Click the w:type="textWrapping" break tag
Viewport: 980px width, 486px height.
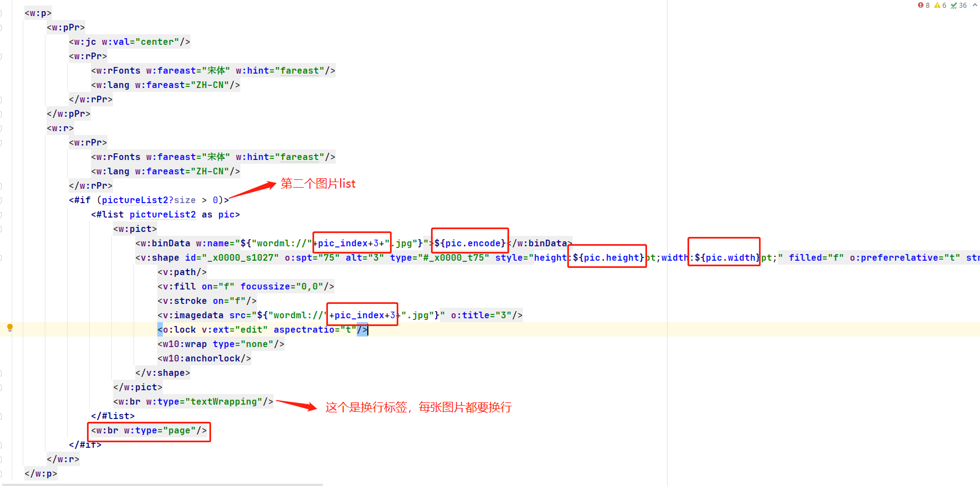point(193,401)
